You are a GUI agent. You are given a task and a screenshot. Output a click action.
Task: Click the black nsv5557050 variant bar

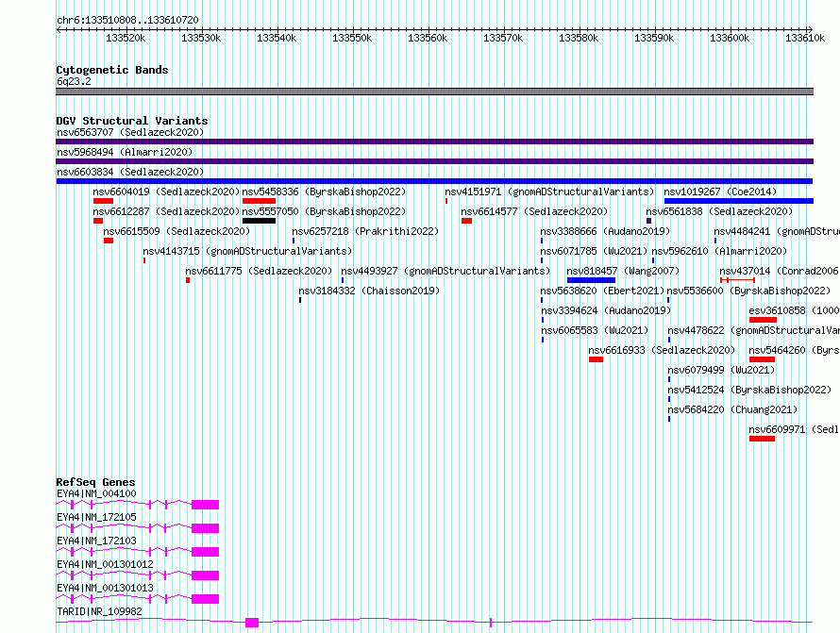(x=259, y=221)
